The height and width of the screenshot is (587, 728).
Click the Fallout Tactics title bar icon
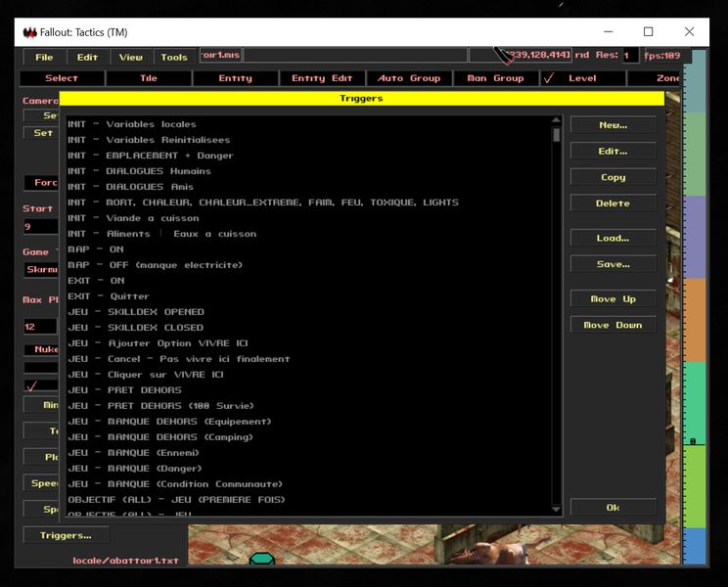(x=29, y=32)
